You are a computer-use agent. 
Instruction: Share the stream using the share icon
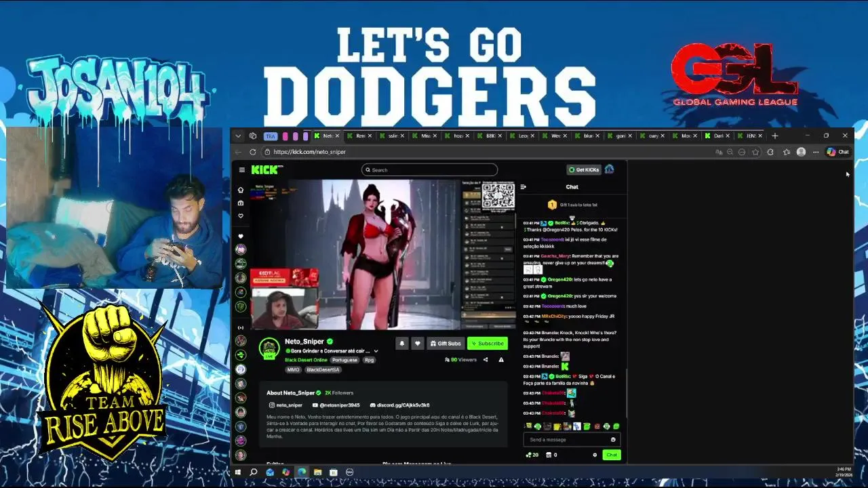(486, 360)
